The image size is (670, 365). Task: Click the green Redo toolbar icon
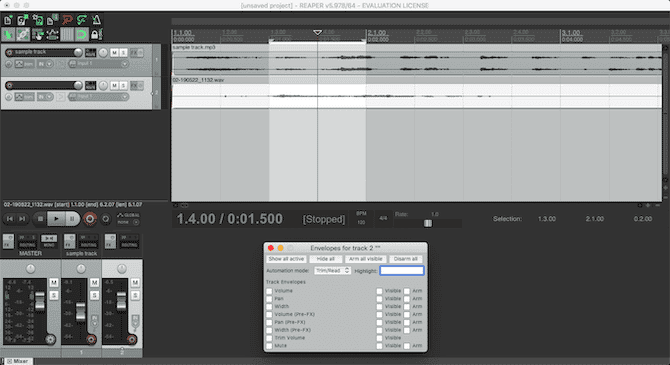click(x=82, y=20)
